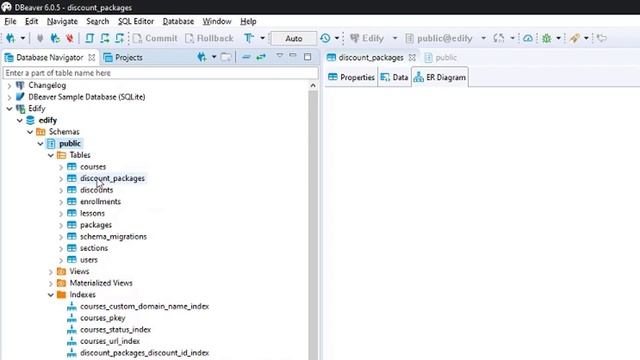Select the discount_packages table
The image size is (640, 360).
(x=112, y=178)
